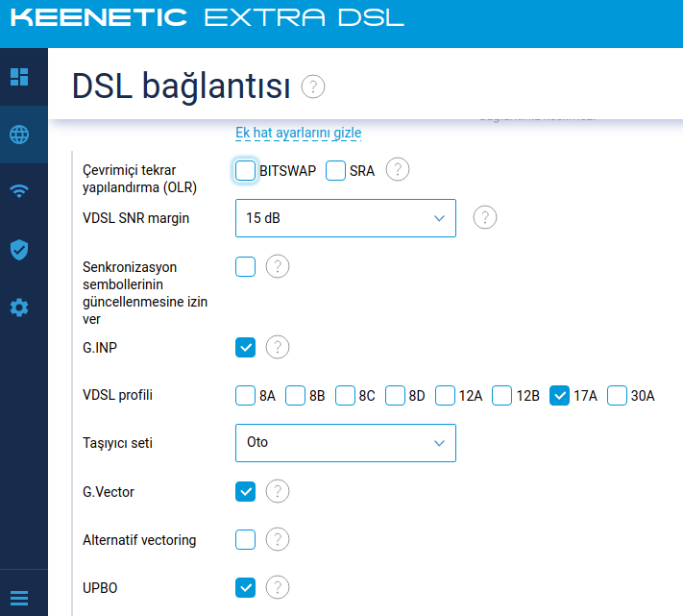Enable the BITSWAP checkbox
This screenshot has width=683, height=616.
(x=245, y=170)
